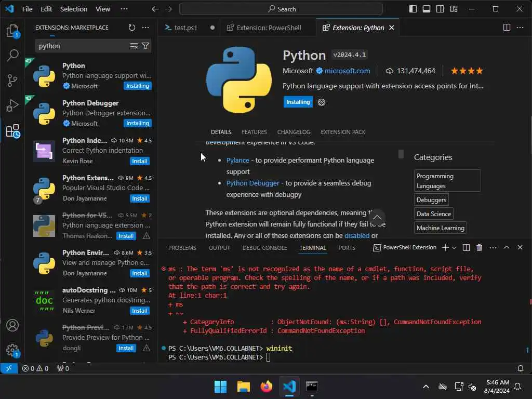Refresh the extensions marketplace list
The width and height of the screenshot is (532, 399).
(x=131, y=28)
